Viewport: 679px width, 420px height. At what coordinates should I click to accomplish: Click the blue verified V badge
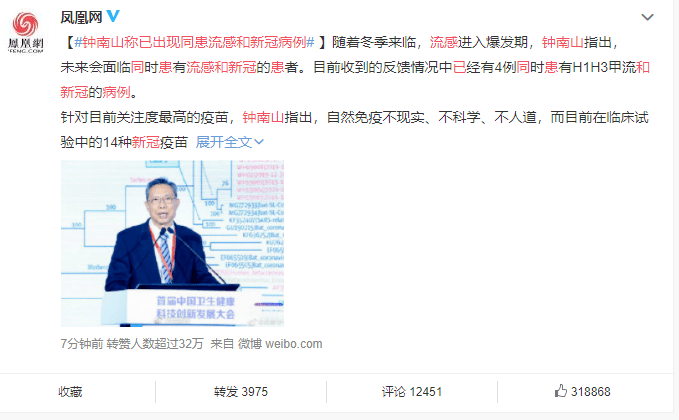[113, 16]
